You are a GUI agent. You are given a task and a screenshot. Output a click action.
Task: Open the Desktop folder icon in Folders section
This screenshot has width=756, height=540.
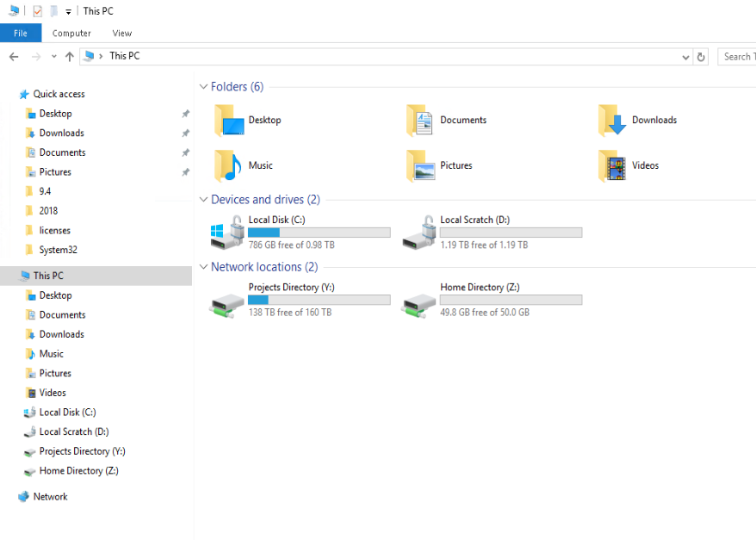[229, 121]
